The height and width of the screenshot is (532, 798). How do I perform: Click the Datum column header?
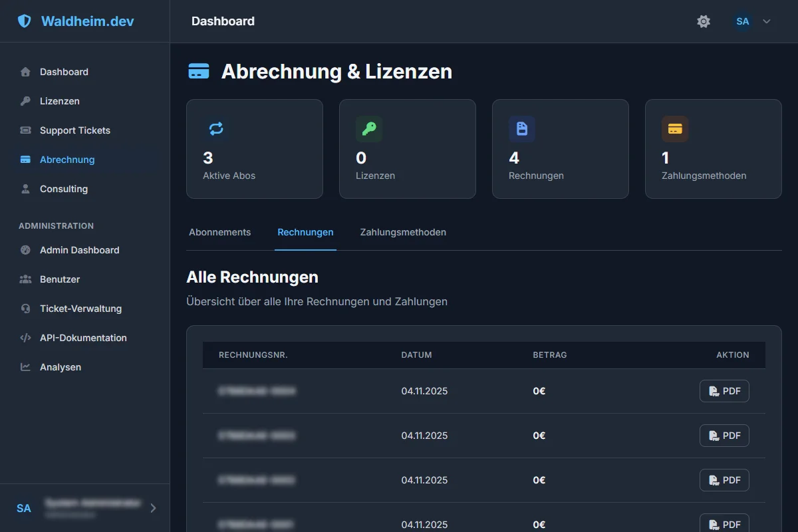click(x=416, y=355)
